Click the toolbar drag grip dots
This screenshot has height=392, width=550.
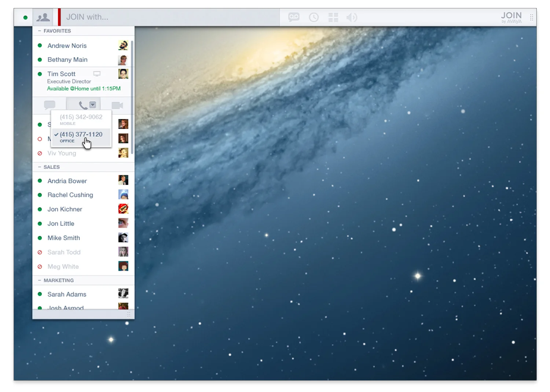[x=531, y=17]
